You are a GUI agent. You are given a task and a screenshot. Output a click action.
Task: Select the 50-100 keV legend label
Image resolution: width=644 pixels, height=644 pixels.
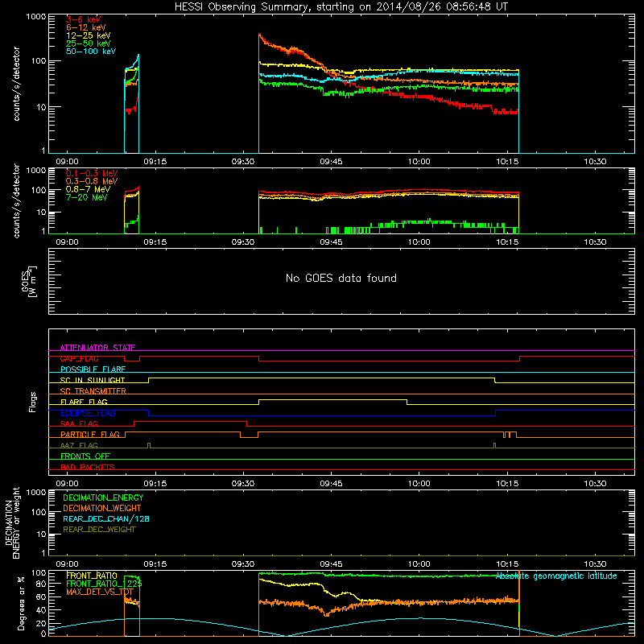coord(91,52)
